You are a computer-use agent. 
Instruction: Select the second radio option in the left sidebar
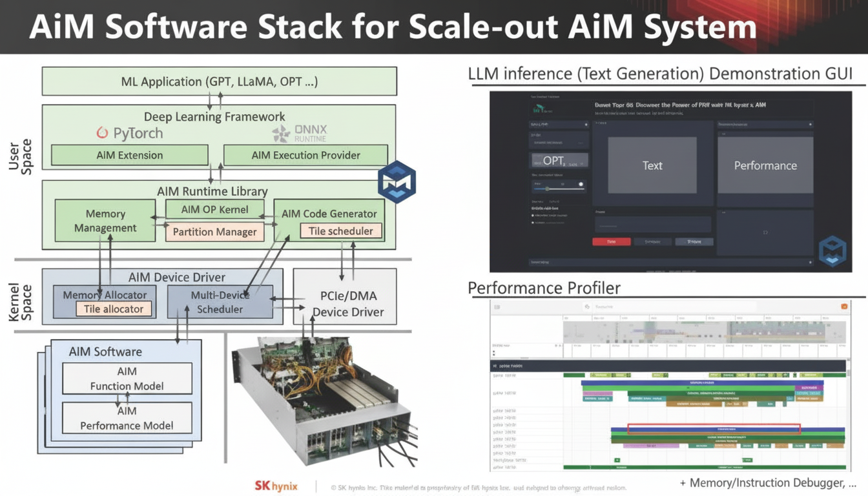pos(533,223)
